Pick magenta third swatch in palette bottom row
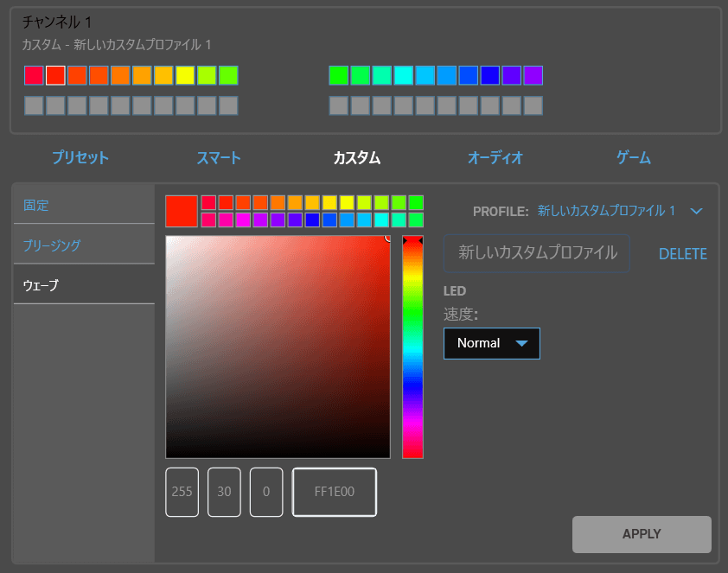Viewport: 728px width, 573px height. coord(243,220)
